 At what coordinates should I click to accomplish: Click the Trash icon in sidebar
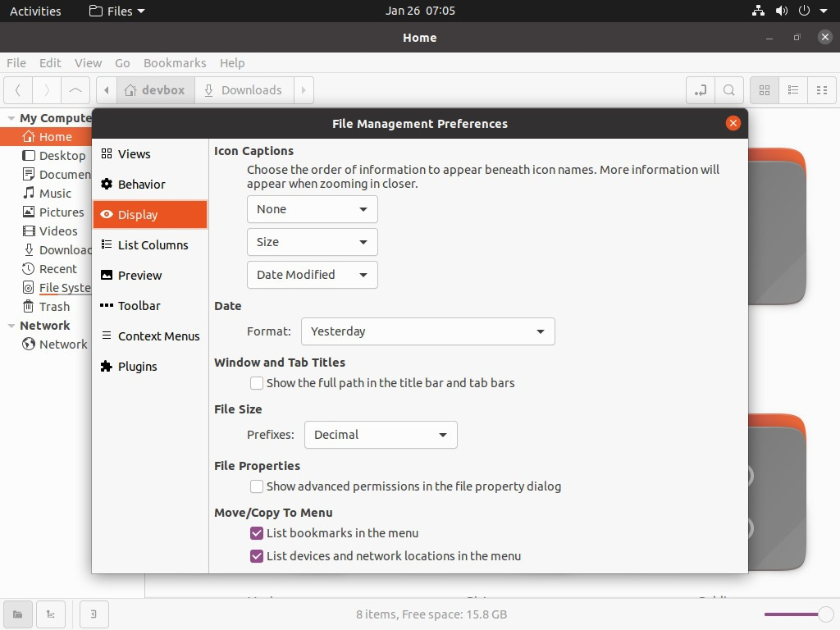click(x=29, y=307)
